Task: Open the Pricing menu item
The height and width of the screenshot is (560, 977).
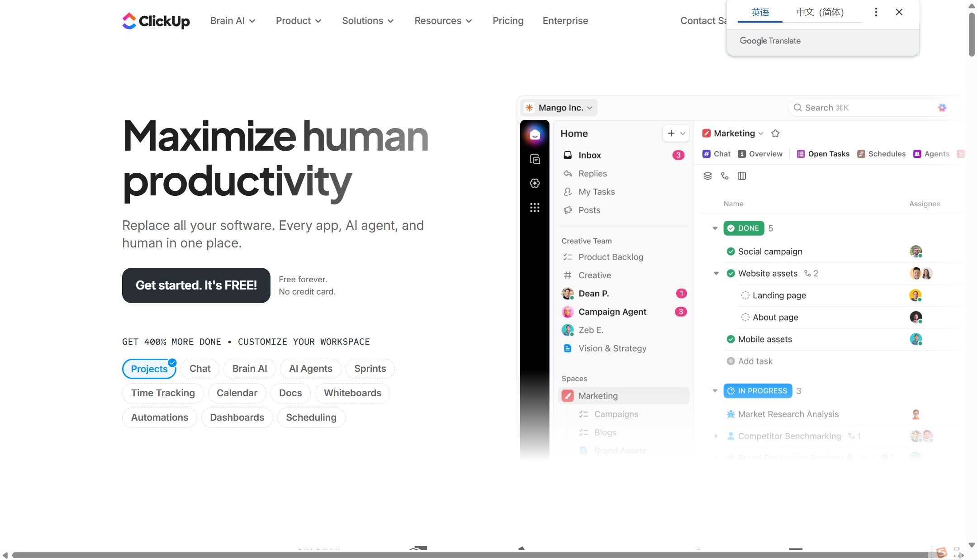Action: tap(508, 21)
